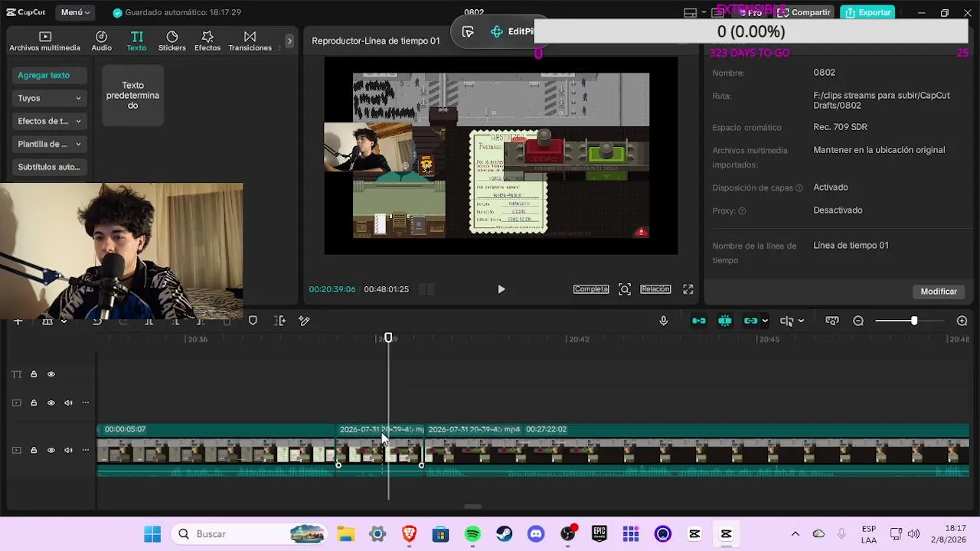Hide the upper video track
The image size is (980, 551).
51,403
